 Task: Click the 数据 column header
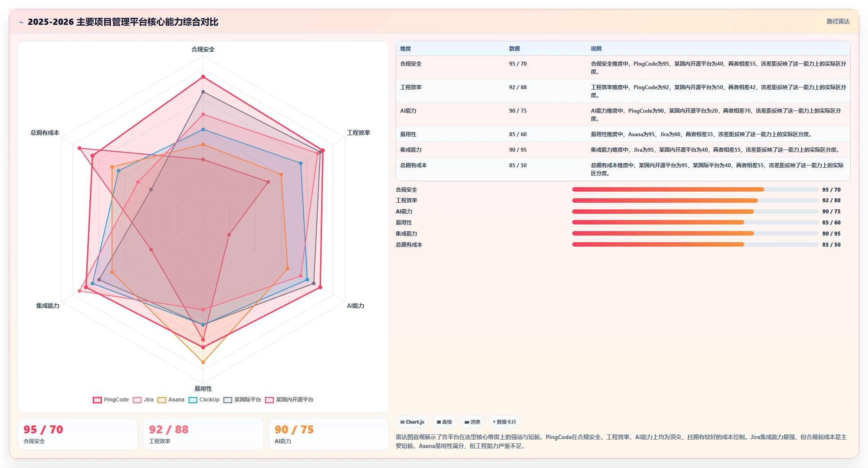pos(515,49)
